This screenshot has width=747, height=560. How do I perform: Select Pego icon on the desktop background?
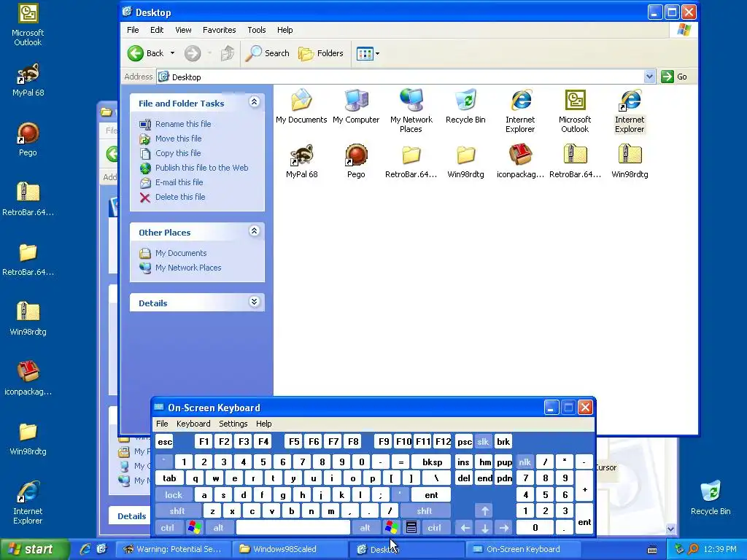(28, 134)
